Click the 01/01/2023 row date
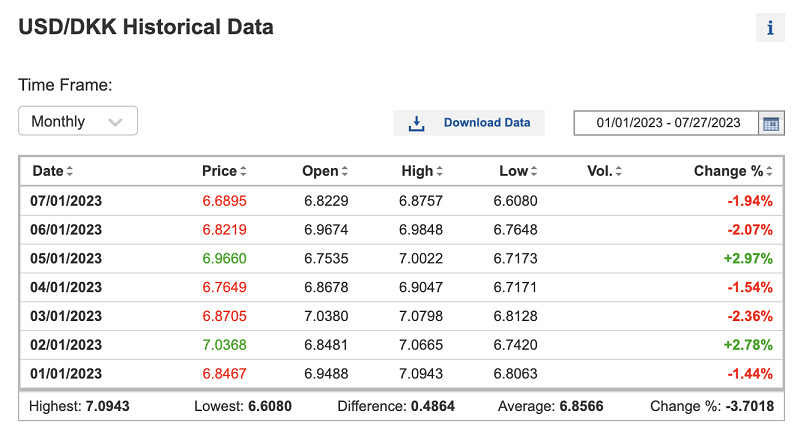The width and height of the screenshot is (800, 432). (67, 373)
